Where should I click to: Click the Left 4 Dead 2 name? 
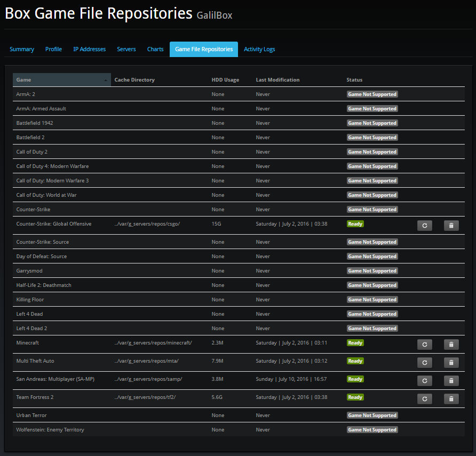point(31,329)
